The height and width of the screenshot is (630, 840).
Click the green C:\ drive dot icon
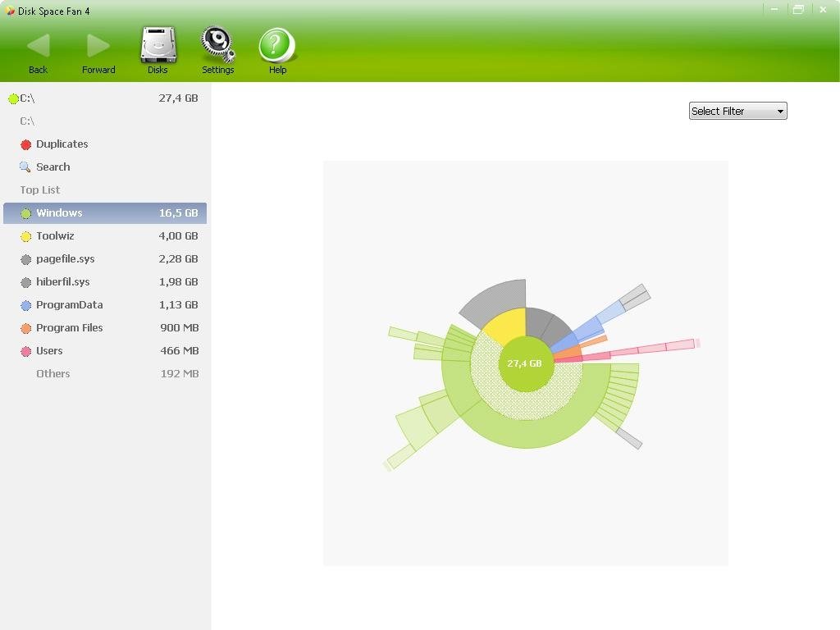pyautogui.click(x=13, y=98)
